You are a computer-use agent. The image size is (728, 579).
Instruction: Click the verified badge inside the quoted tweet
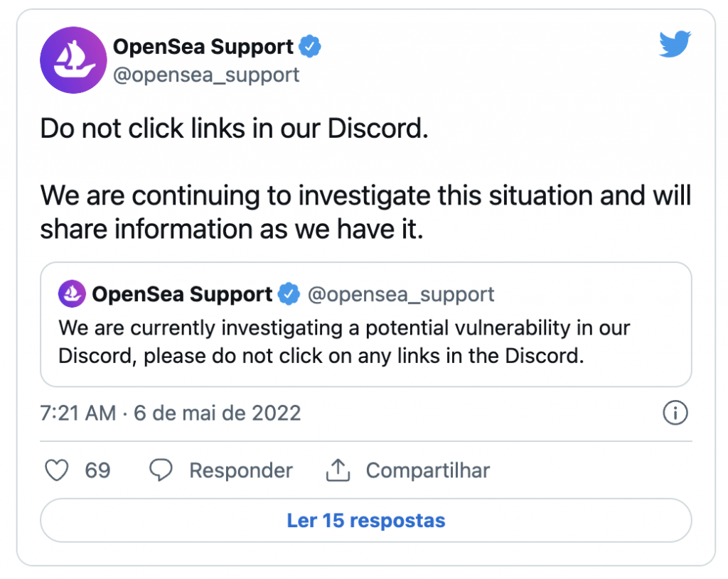pyautogui.click(x=288, y=294)
